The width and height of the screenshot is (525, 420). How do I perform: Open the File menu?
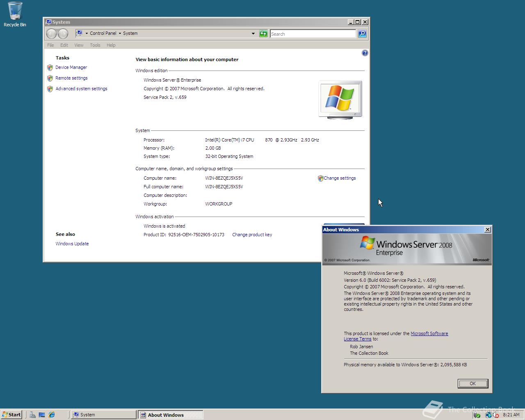[50, 45]
